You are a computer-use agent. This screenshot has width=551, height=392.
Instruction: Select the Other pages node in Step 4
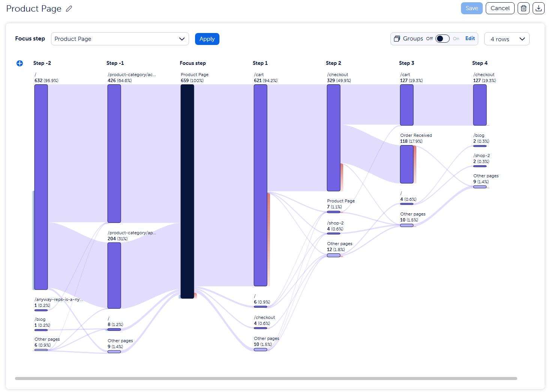tap(480, 187)
